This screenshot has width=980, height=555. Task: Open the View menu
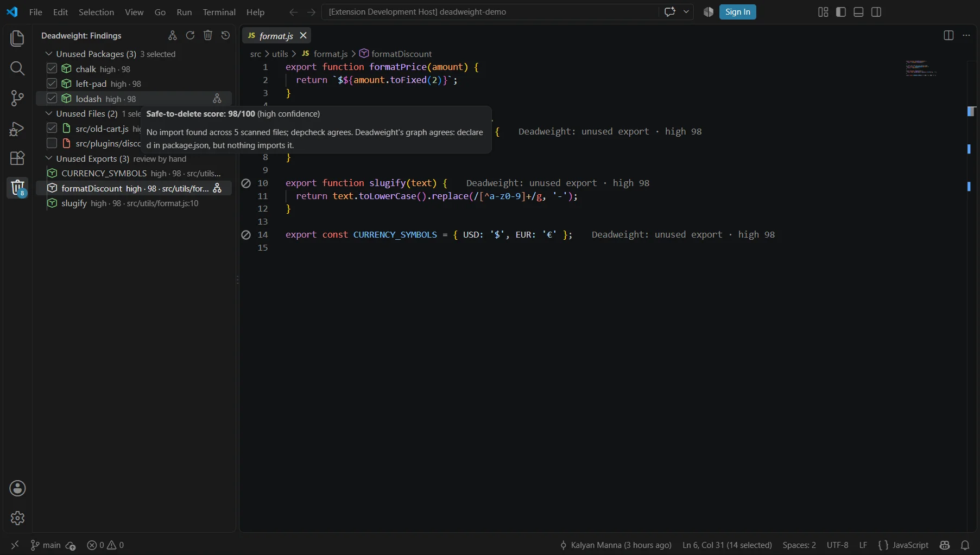point(134,12)
